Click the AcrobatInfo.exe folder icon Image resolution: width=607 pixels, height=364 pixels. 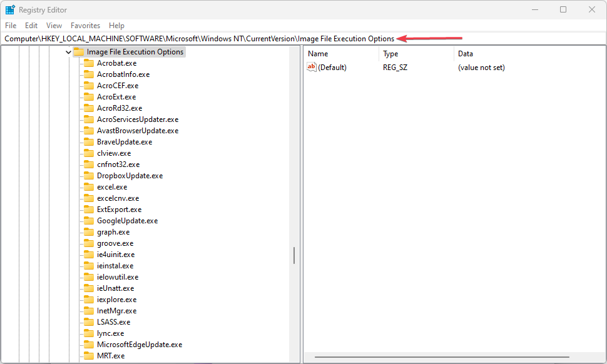[x=89, y=74]
